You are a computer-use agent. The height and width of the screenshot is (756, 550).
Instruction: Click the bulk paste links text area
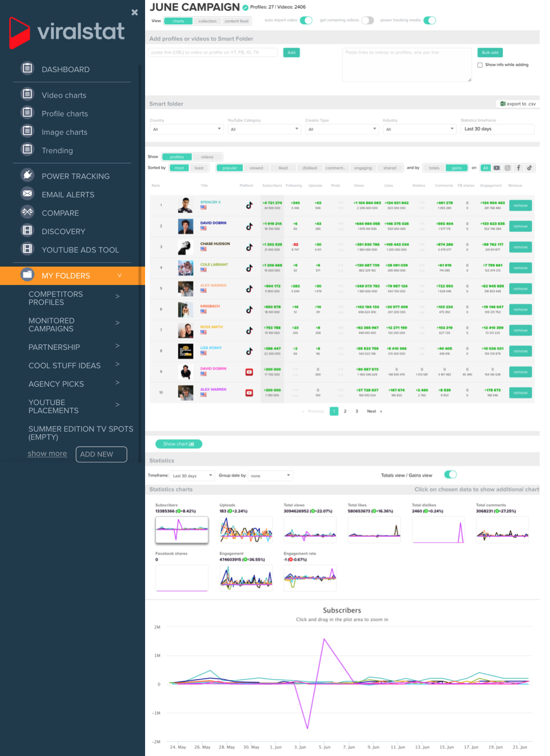tap(407, 65)
